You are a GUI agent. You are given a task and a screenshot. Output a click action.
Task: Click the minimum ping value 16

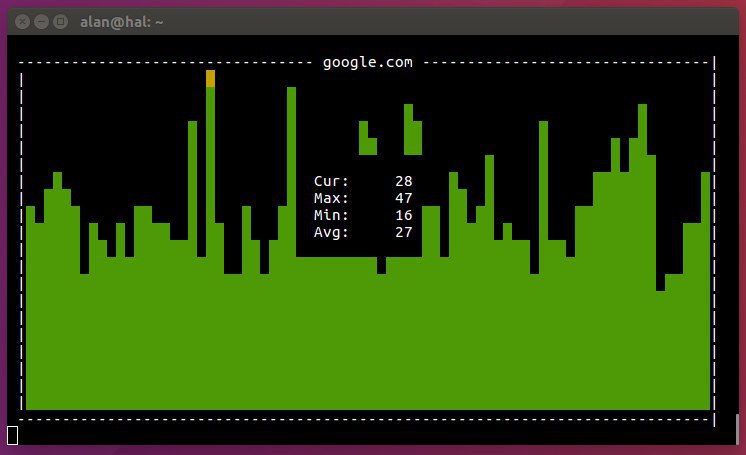(x=403, y=215)
